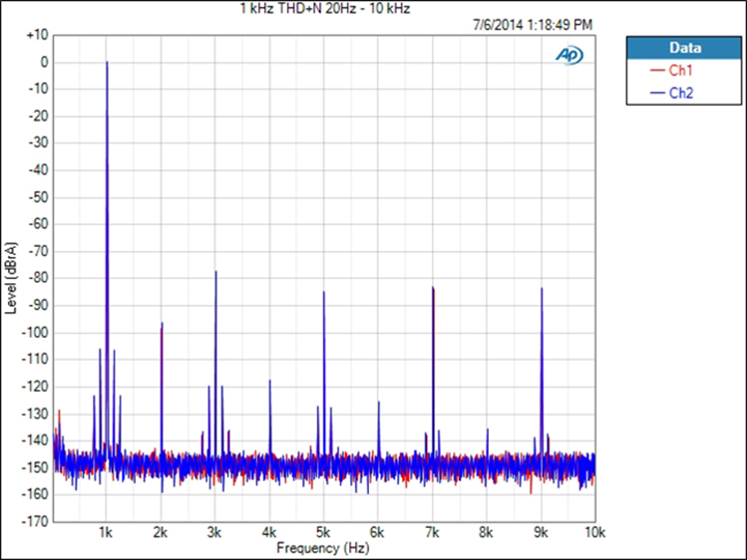Click the 9 kHz ninth harmonic peak
The width and height of the screenshot is (747, 560).
pos(542,289)
